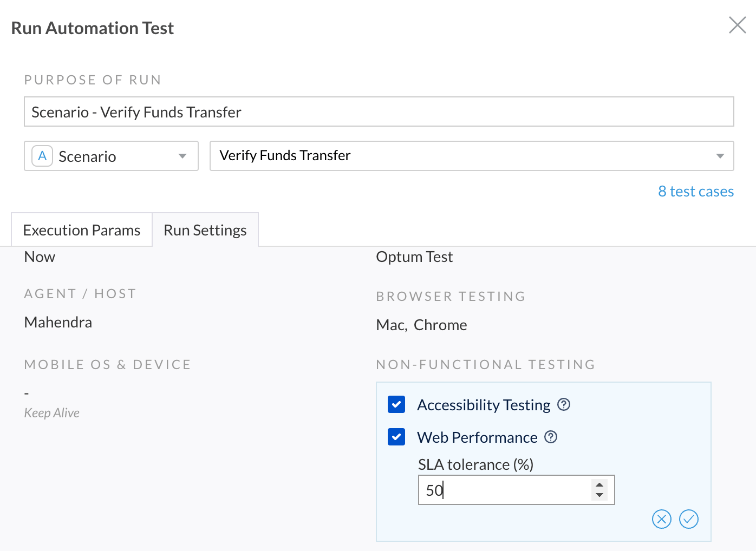Viewport: 756px width, 551px height.
Task: Open the Scenario type dropdown
Action: [111, 156]
